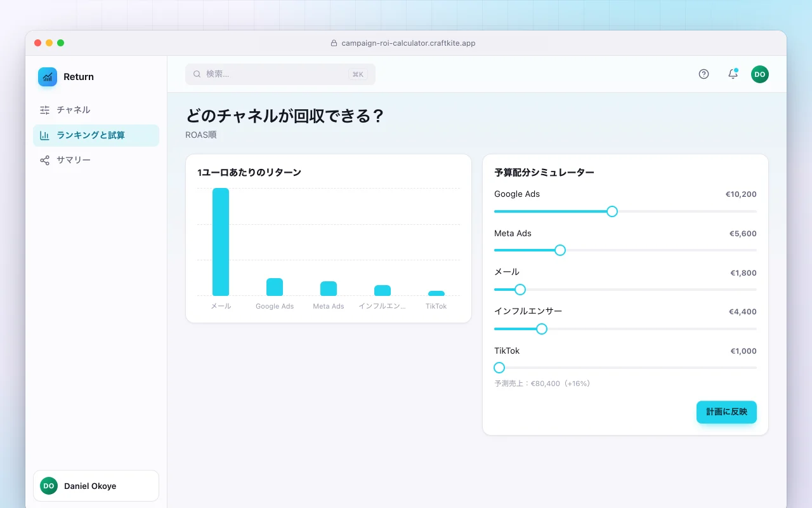The image size is (812, 508).
Task: Click the メール budget slider handle
Action: coord(520,290)
